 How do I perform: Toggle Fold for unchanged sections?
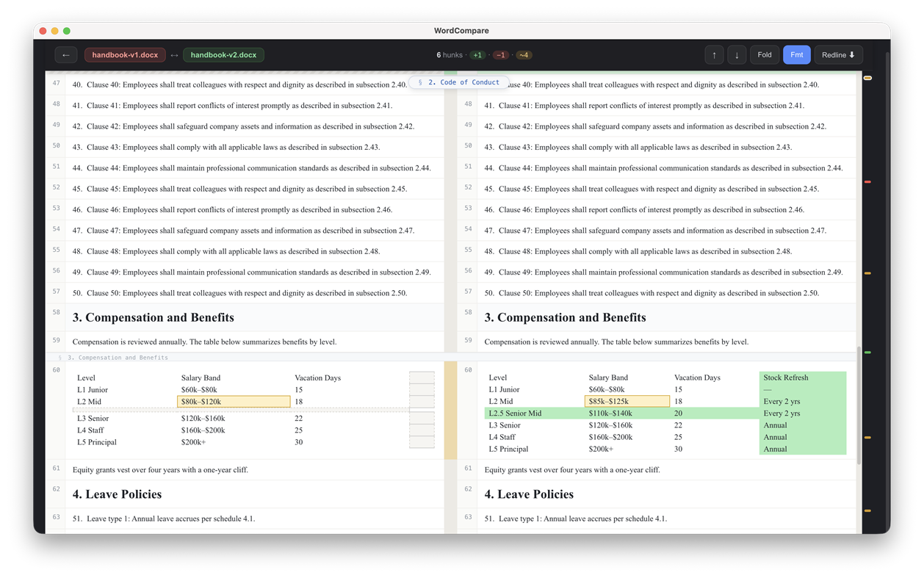pos(765,55)
